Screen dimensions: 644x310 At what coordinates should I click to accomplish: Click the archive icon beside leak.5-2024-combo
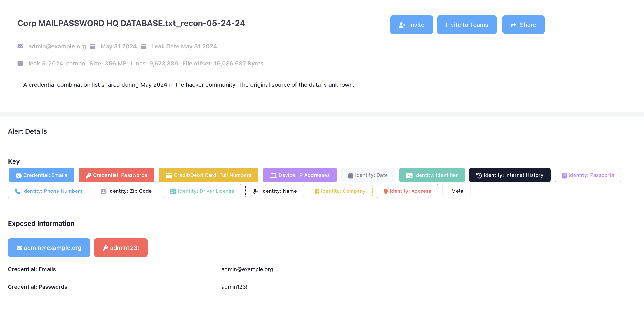tap(20, 64)
